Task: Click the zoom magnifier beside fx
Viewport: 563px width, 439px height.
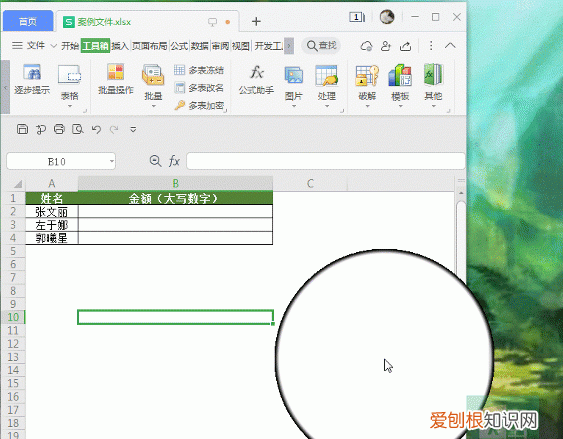Action: click(155, 161)
